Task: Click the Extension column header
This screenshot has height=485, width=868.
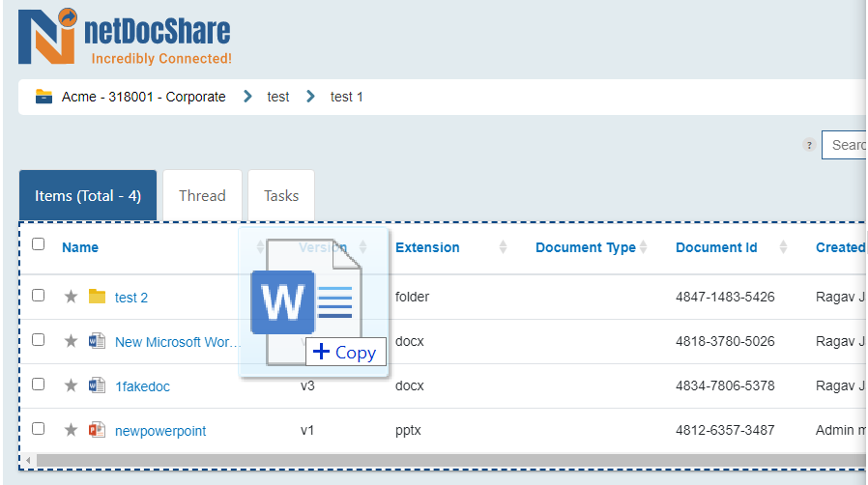Action: (427, 247)
